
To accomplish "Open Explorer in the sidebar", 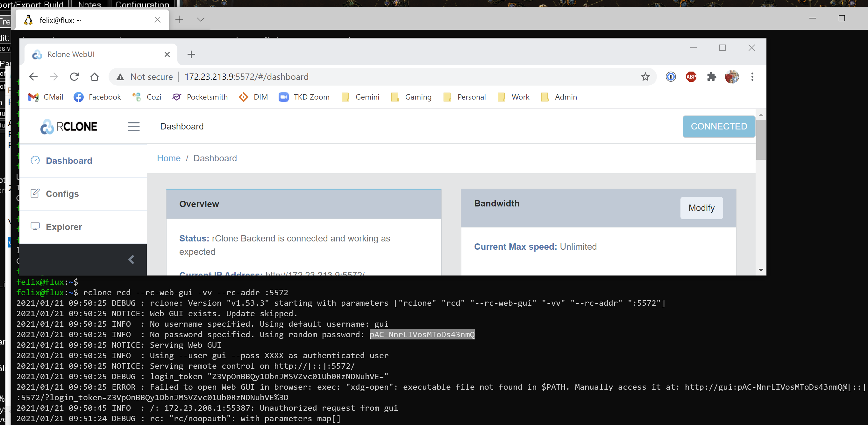I will [x=83, y=227].
